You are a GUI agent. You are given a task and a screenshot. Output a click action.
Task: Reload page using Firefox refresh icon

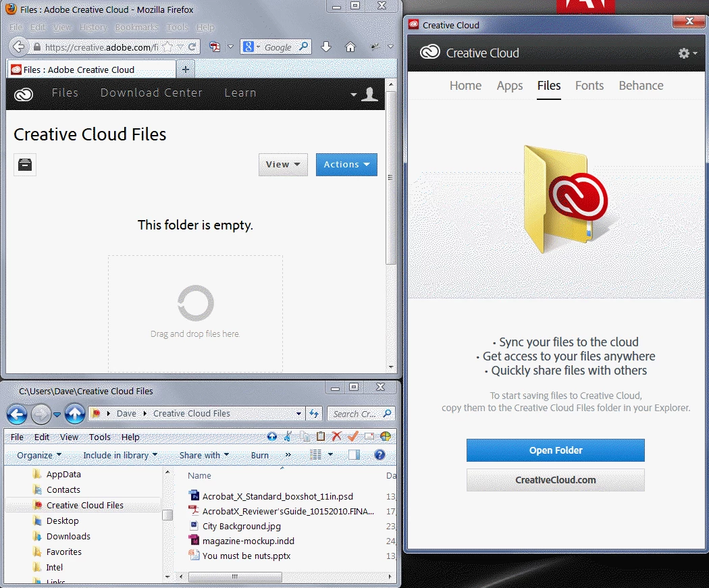192,47
